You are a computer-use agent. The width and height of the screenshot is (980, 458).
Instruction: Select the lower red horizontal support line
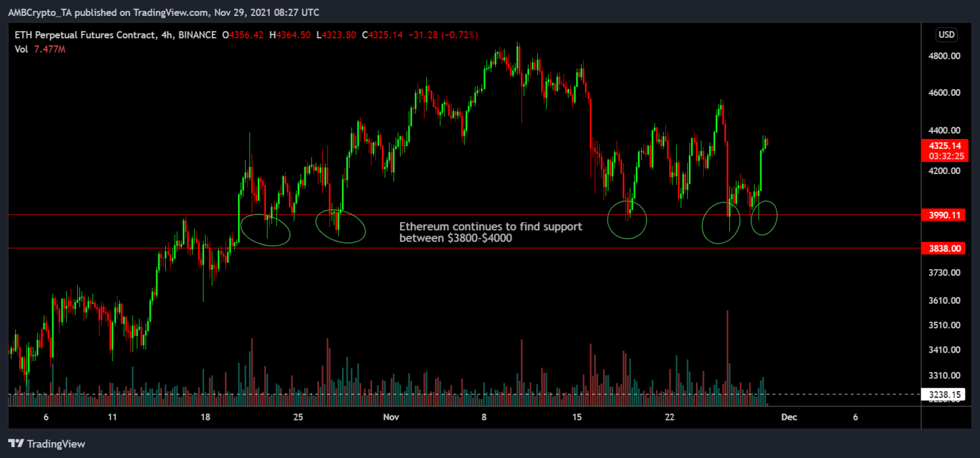pos(447,248)
